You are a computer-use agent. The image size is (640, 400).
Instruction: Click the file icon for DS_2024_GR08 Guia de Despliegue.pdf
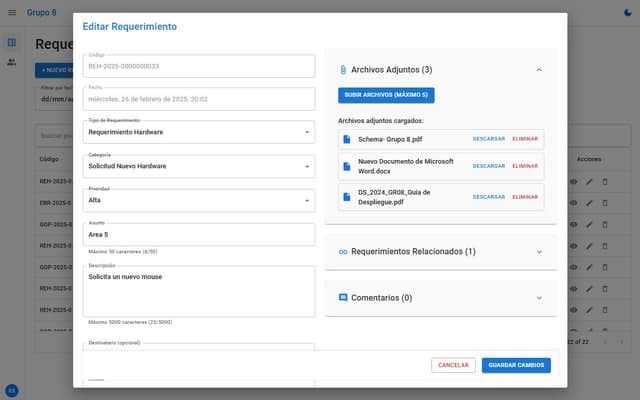coord(347,197)
